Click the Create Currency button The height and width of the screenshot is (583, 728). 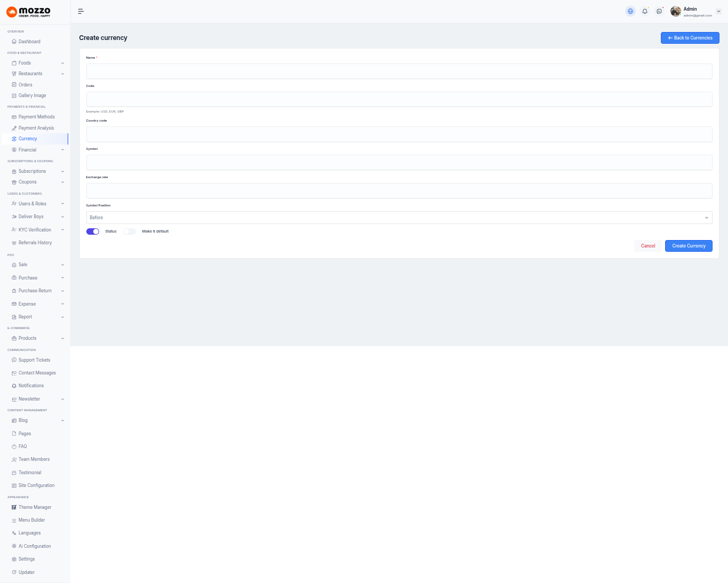(x=689, y=246)
